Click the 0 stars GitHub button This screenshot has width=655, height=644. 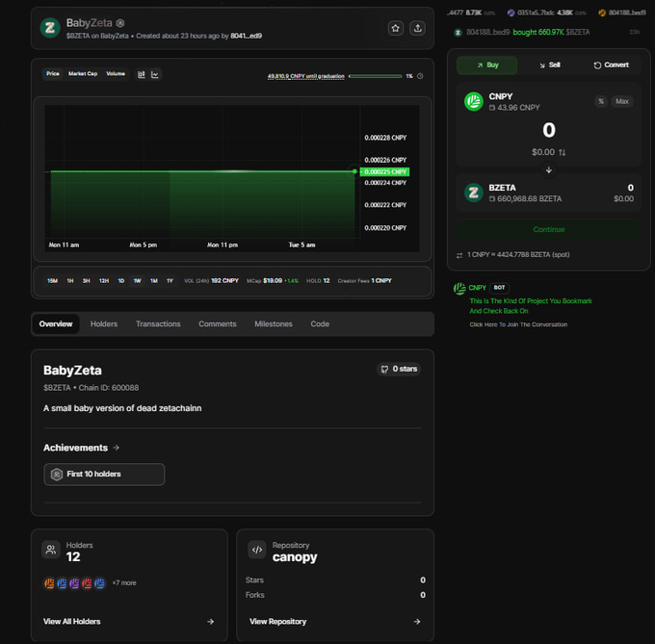pos(399,369)
